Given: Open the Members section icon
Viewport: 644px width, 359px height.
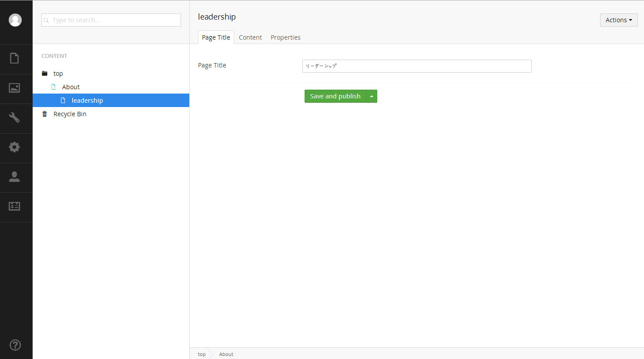Looking at the screenshot, I should 14,206.
